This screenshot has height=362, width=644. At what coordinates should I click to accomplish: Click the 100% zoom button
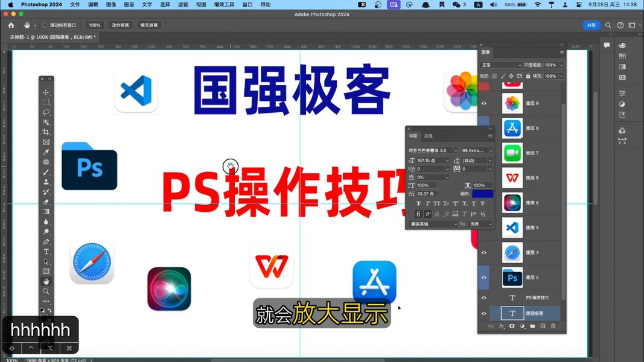tap(95, 25)
